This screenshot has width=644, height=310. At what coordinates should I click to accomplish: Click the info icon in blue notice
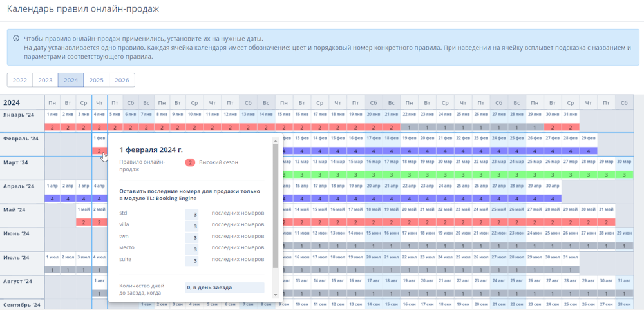[17, 39]
